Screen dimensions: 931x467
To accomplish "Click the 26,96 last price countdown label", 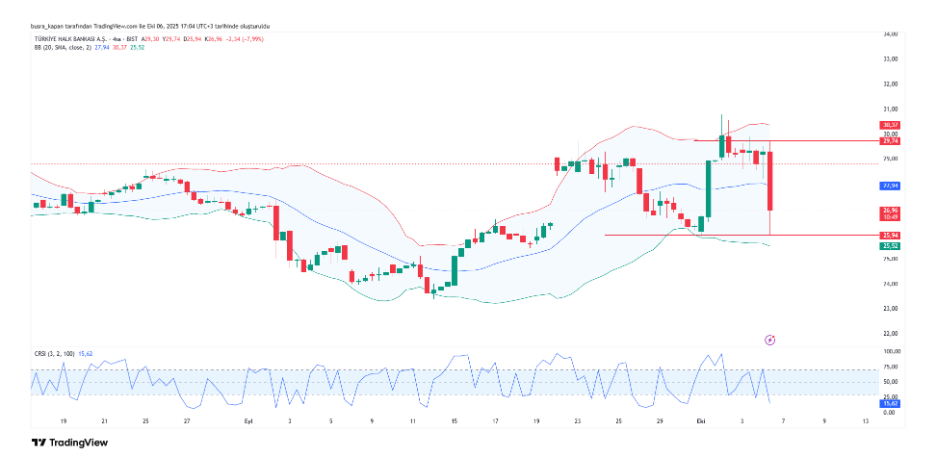I will (x=888, y=213).
